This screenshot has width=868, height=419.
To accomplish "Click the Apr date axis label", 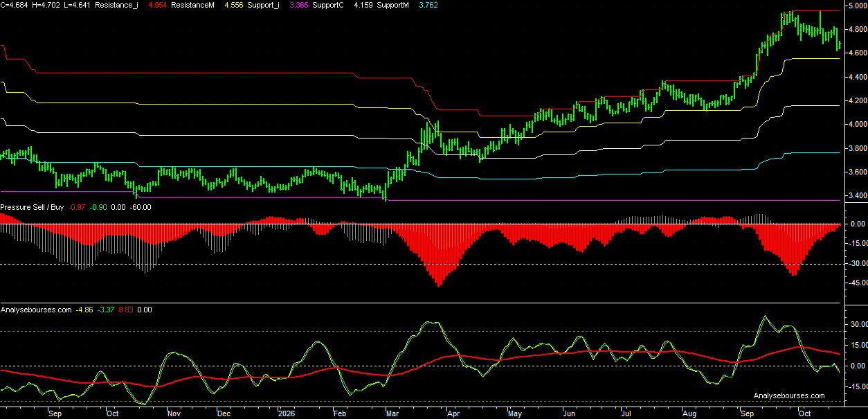I will [x=453, y=413].
